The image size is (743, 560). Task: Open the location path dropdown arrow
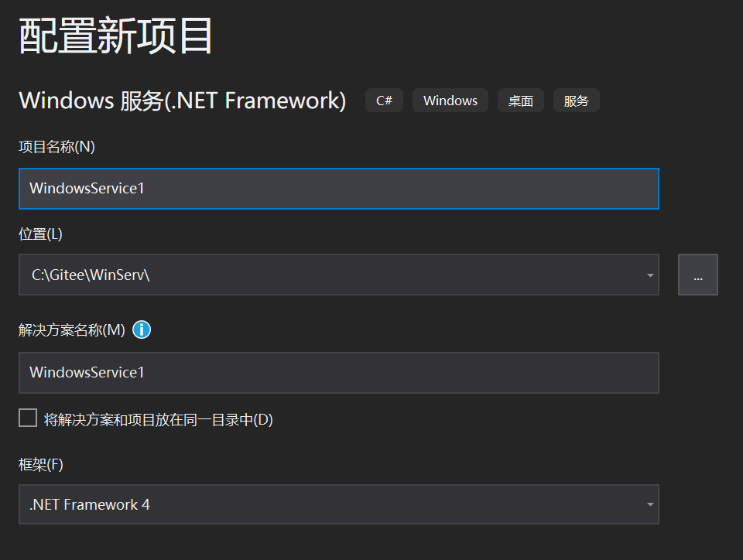[x=650, y=275]
